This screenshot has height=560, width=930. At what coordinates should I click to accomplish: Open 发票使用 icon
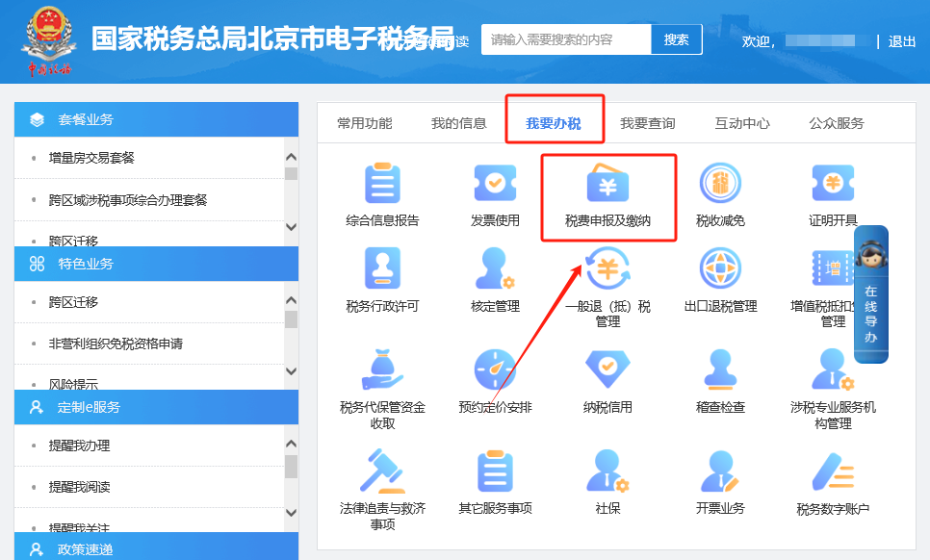pyautogui.click(x=495, y=184)
